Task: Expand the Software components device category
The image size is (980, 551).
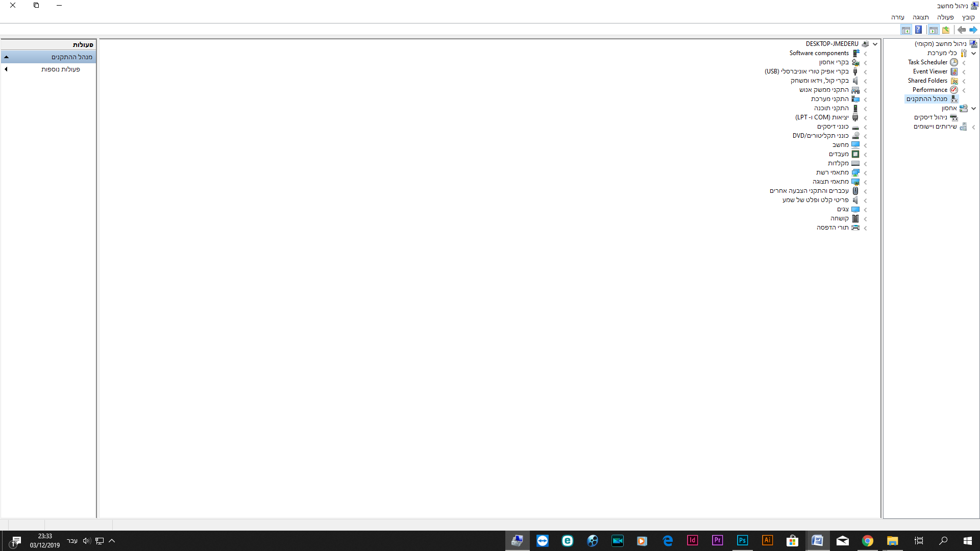Action: coord(865,54)
